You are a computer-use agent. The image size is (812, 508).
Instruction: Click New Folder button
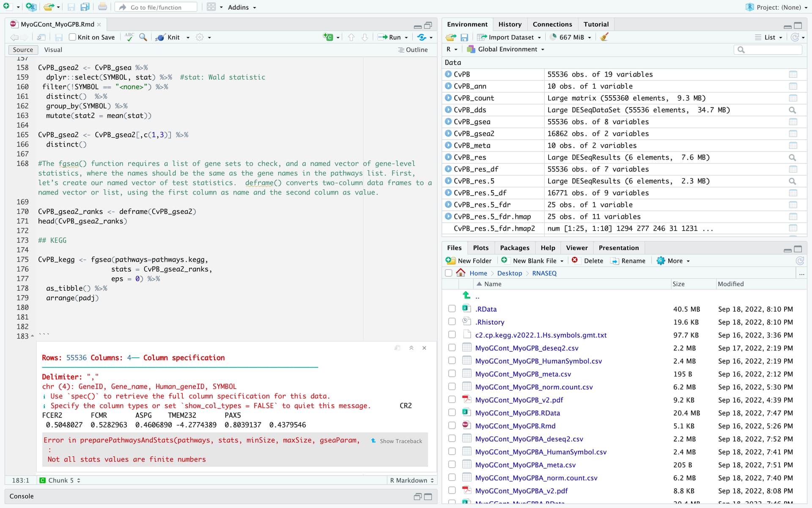[469, 261]
